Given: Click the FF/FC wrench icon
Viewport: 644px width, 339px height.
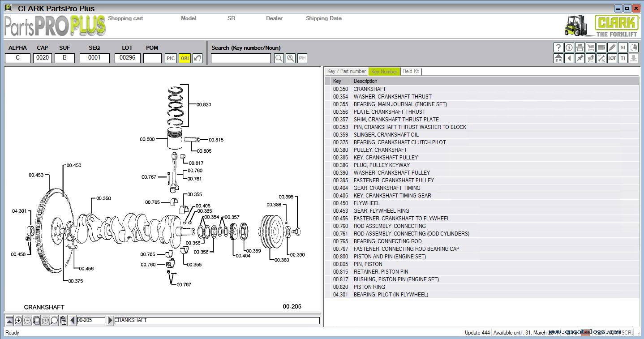Looking at the screenshot, I should (x=601, y=58).
